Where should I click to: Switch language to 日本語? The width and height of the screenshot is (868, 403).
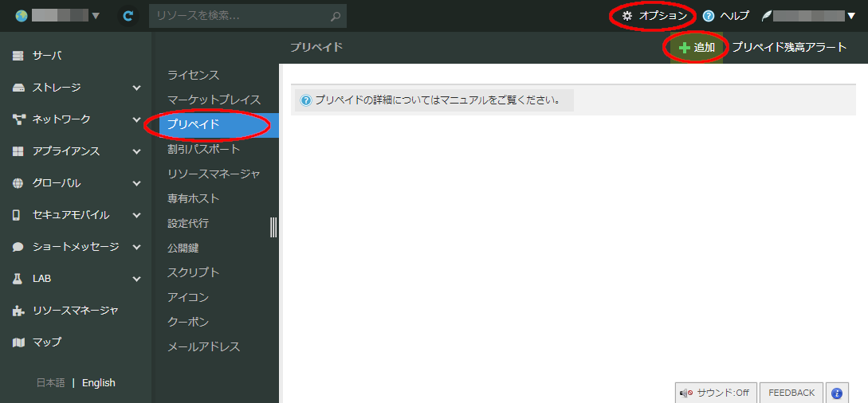pyautogui.click(x=50, y=383)
